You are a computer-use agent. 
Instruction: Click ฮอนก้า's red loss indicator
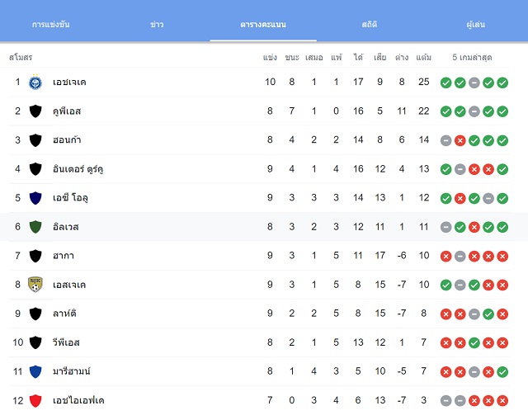[x=460, y=140]
